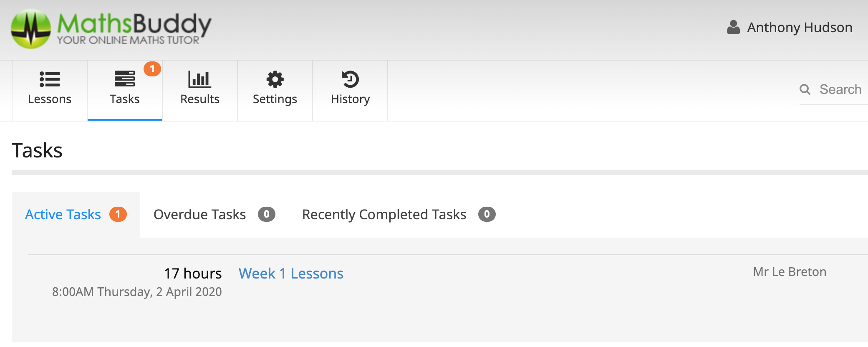Click the Overdue Tasks zero badge
The image size is (868, 347).
point(267,215)
